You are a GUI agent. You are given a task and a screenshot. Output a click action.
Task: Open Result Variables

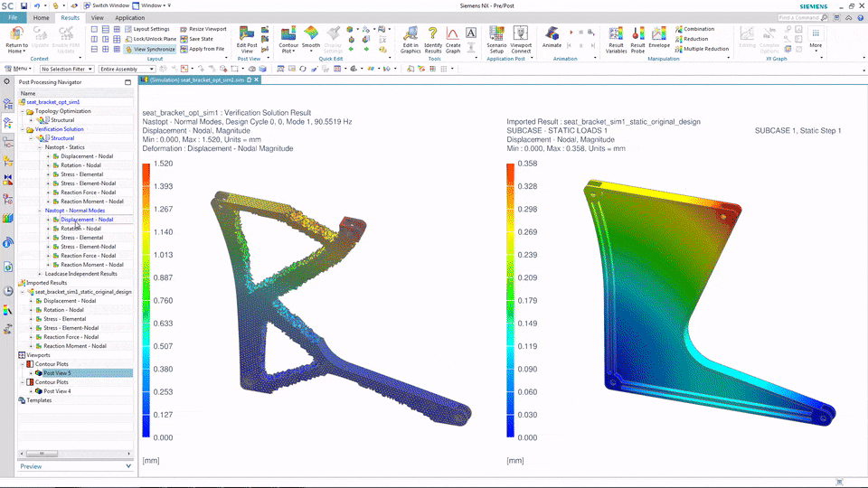click(616, 40)
